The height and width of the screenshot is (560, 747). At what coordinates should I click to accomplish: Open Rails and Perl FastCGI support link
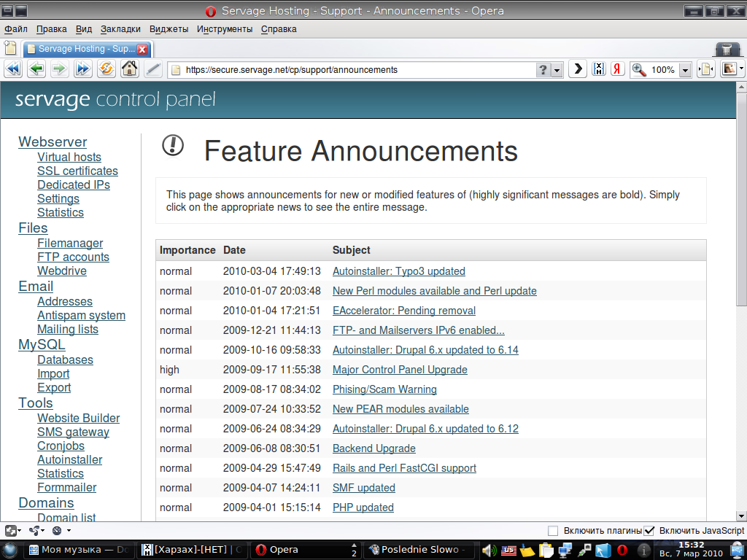point(404,468)
